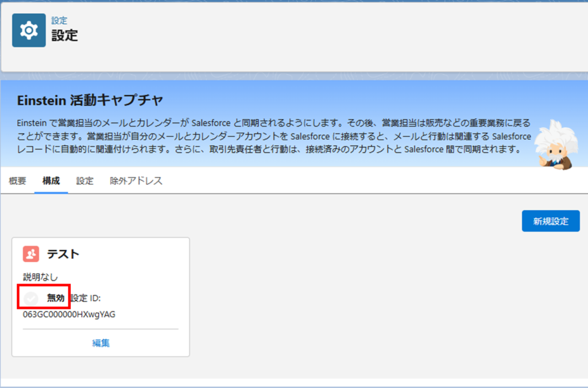
Task: Click the small 設定 breadcrumb above the page title
Action: coord(59,21)
